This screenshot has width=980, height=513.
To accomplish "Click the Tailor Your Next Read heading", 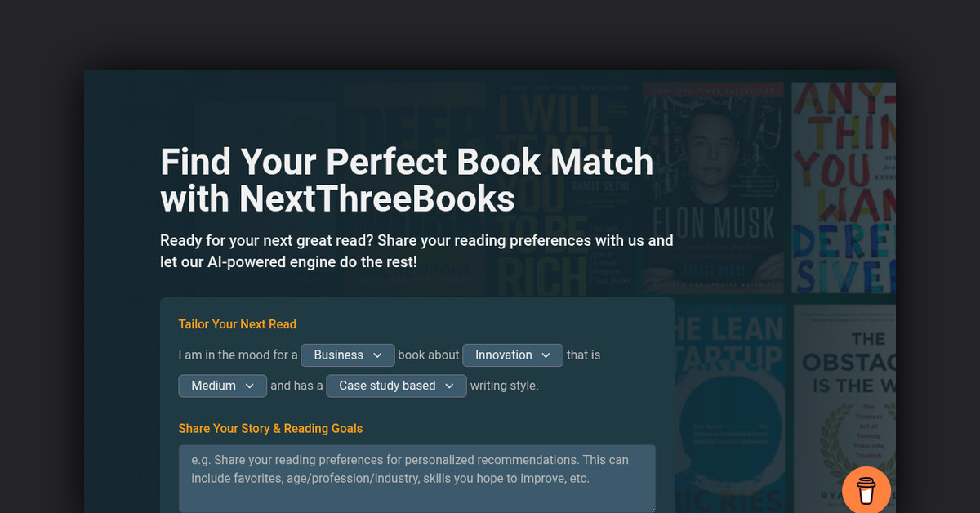I will [x=238, y=324].
